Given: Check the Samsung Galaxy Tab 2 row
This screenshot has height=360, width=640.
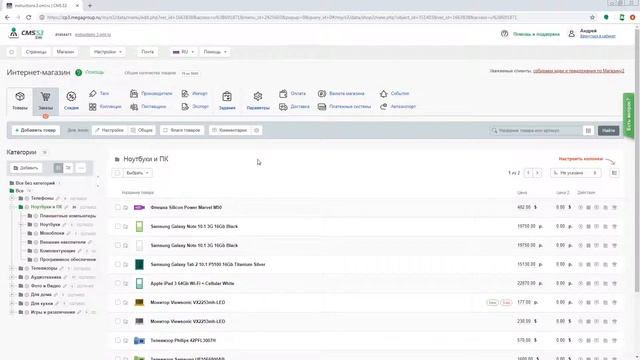Looking at the screenshot, I should click(x=118, y=264).
